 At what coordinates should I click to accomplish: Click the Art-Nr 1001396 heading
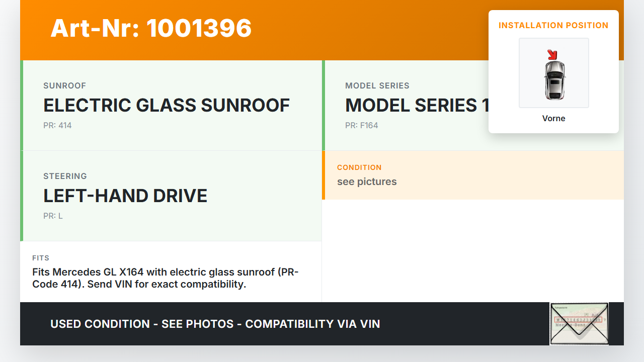pyautogui.click(x=151, y=28)
